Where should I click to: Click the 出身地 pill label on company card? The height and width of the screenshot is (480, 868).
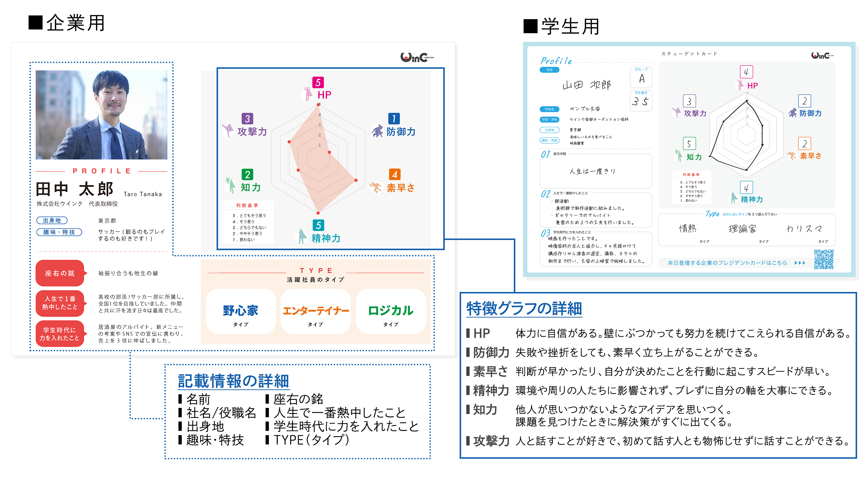click(52, 220)
